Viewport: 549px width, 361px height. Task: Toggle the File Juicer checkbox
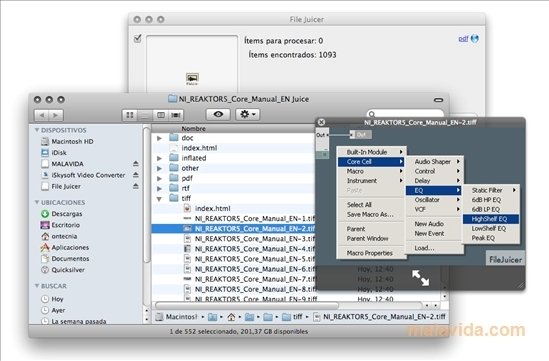tap(138, 38)
